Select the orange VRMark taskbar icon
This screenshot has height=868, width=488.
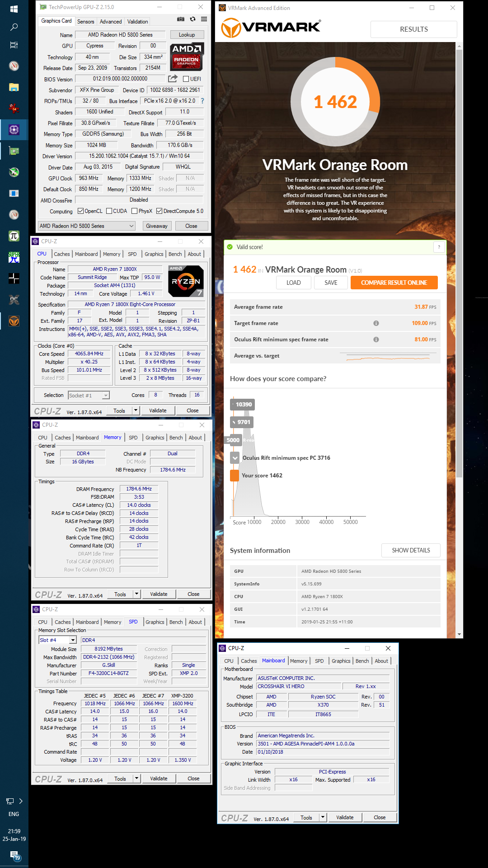pos(14,321)
